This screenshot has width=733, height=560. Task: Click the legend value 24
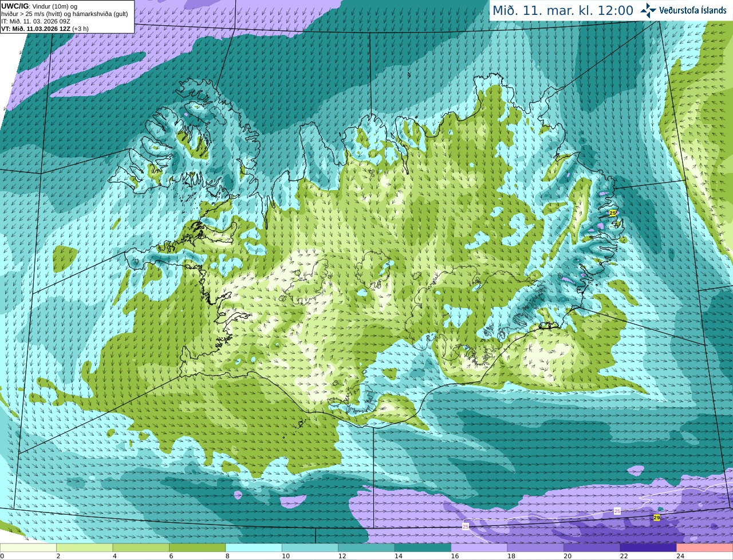click(x=680, y=556)
